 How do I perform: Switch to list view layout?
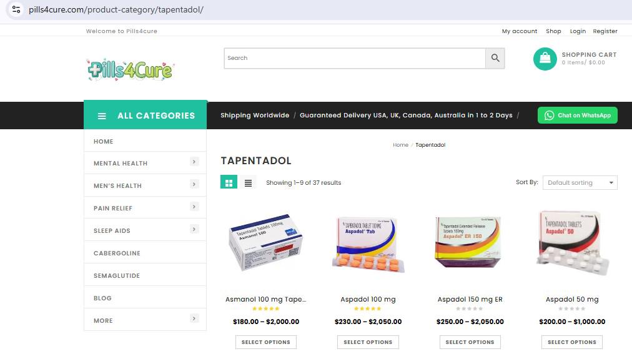click(x=249, y=182)
